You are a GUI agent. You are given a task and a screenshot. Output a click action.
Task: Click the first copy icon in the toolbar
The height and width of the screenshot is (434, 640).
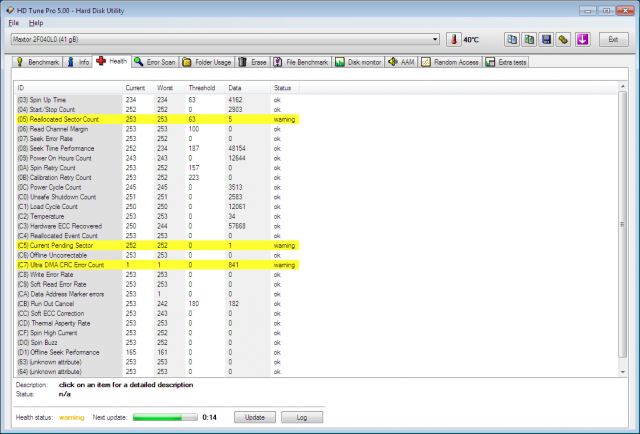tap(511, 39)
